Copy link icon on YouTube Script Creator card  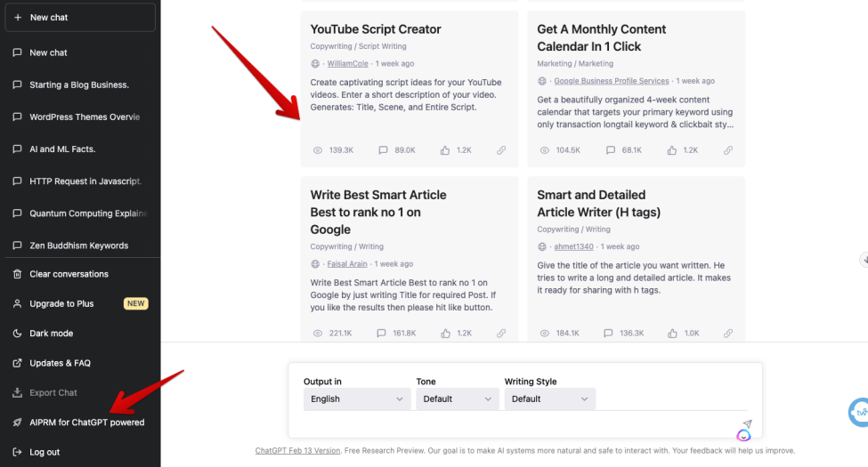[501, 150]
